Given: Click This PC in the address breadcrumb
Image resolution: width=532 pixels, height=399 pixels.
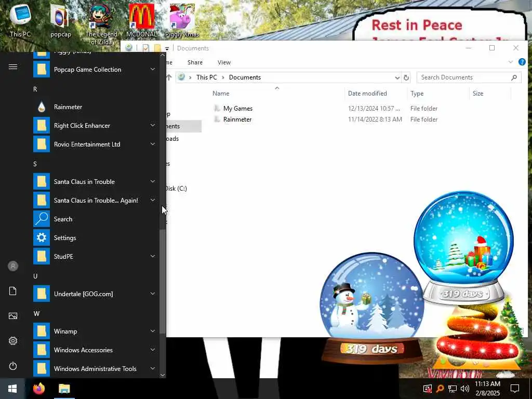Looking at the screenshot, I should coord(206,77).
